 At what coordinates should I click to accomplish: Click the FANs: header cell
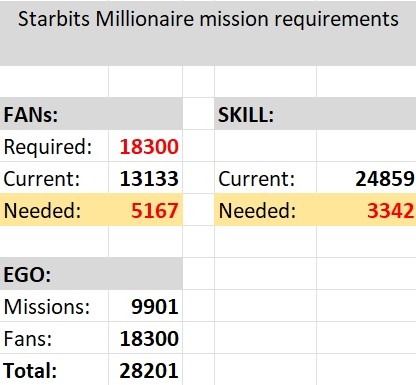[x=91, y=114]
